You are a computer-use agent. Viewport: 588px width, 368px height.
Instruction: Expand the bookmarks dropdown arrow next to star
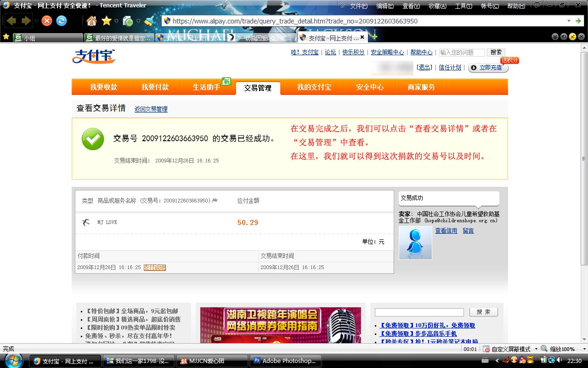[117, 21]
